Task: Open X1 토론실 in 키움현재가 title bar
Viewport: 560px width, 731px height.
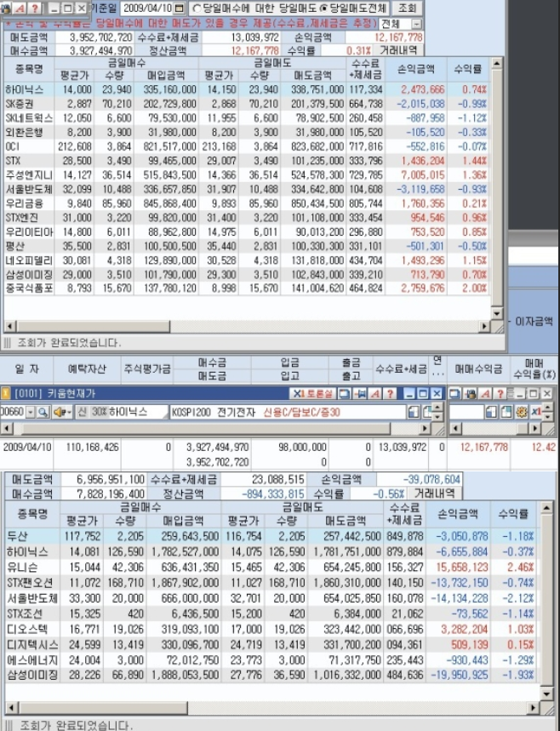Action: click(312, 394)
